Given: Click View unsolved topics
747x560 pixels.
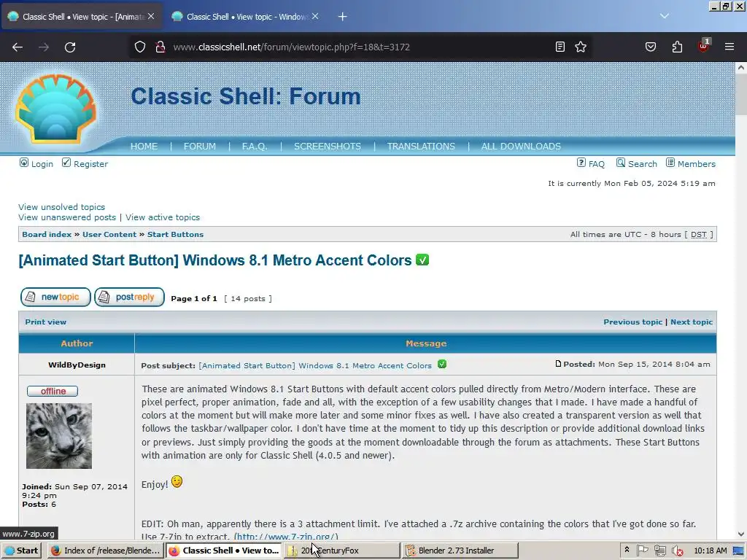Looking at the screenshot, I should [x=61, y=207].
